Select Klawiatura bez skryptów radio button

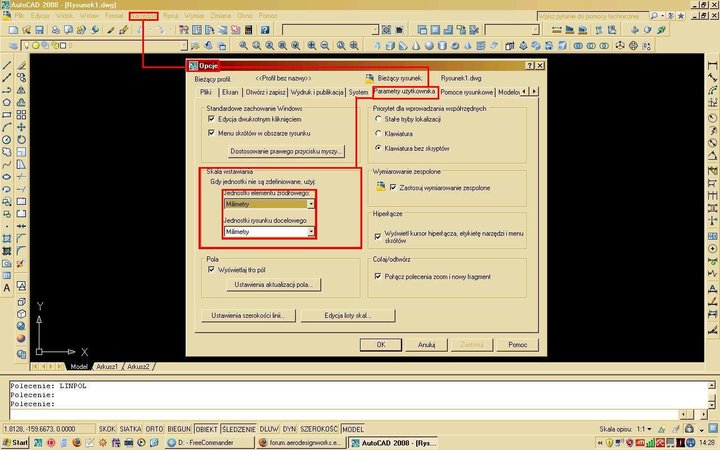(378, 148)
